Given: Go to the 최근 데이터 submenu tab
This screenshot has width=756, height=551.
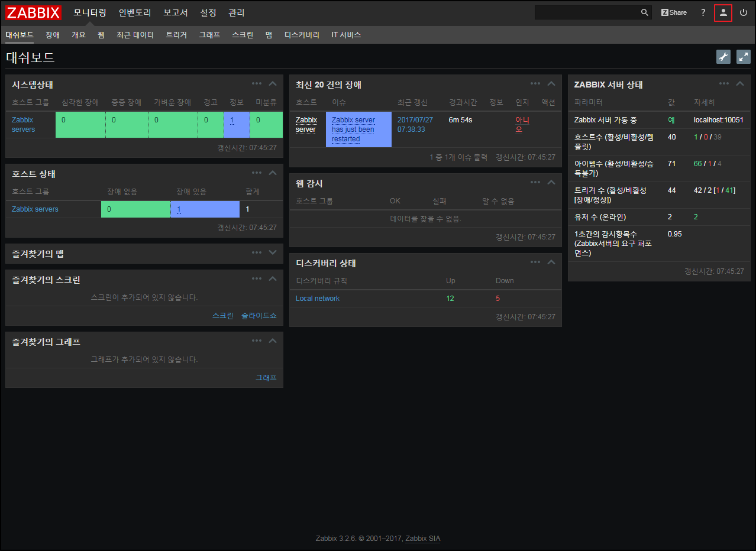Looking at the screenshot, I should [x=135, y=35].
